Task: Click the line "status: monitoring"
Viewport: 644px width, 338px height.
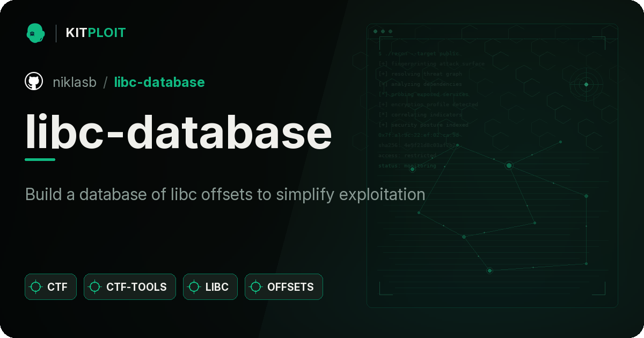Action: (x=407, y=166)
